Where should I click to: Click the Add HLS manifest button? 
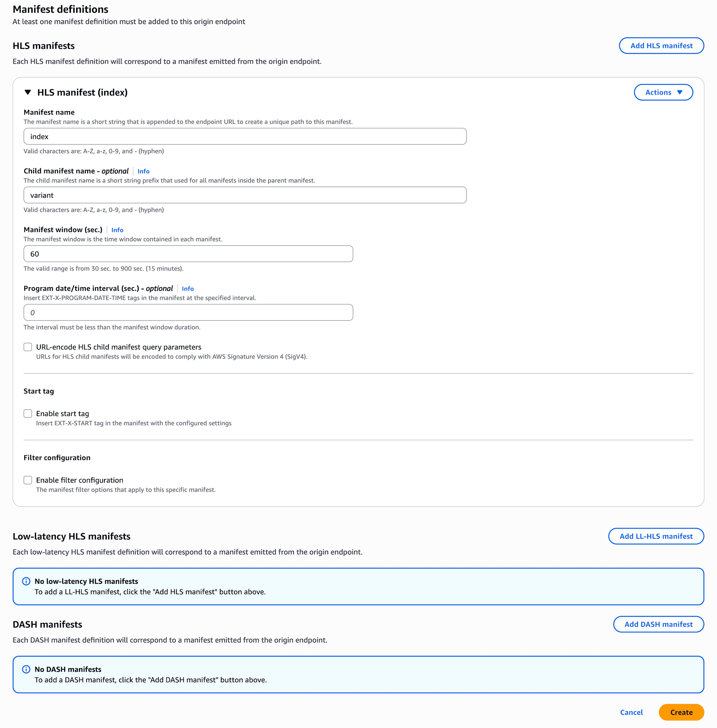[661, 45]
